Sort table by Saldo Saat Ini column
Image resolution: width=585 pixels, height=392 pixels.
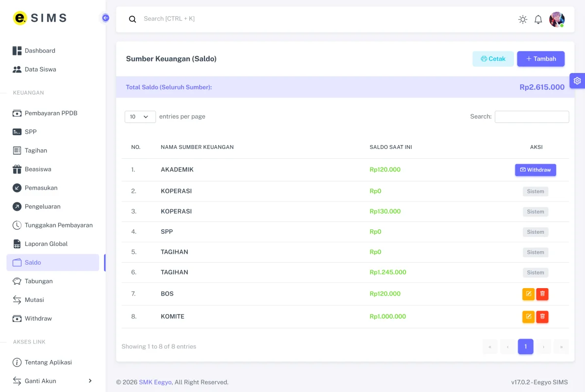(391, 147)
